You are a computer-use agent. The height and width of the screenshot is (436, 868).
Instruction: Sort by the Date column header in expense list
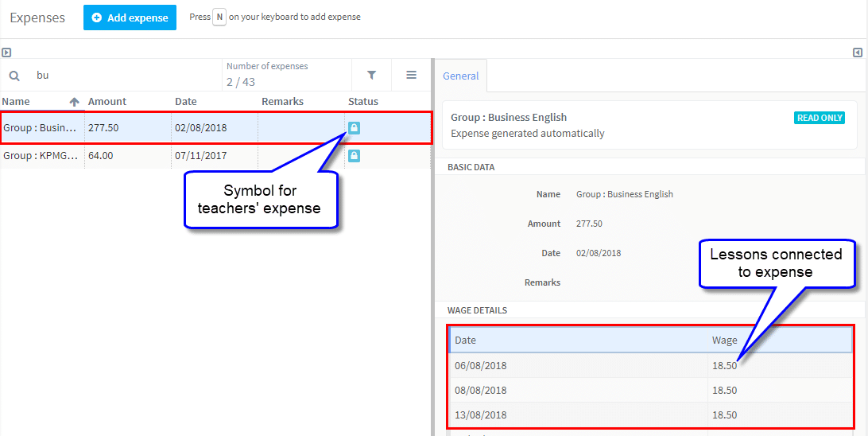pyautogui.click(x=186, y=102)
